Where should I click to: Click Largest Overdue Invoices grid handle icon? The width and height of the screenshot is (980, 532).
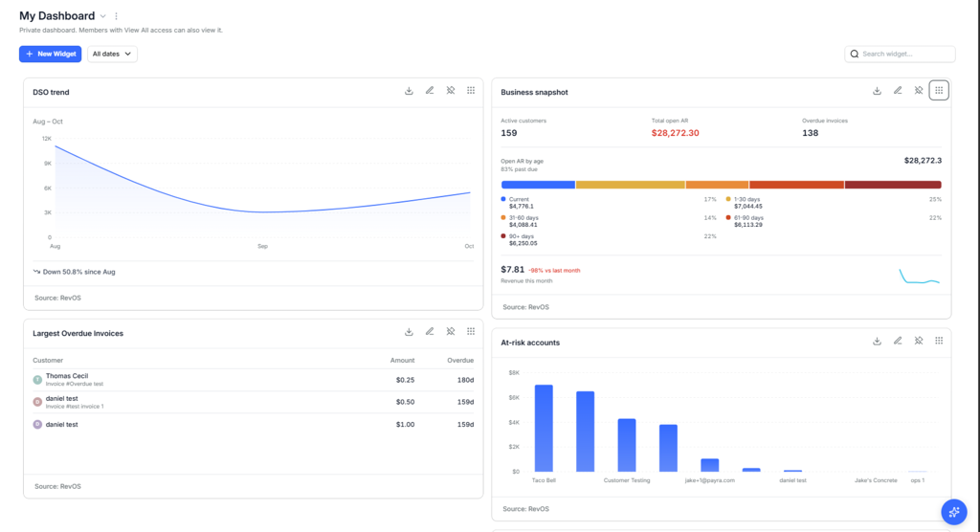[x=471, y=332]
